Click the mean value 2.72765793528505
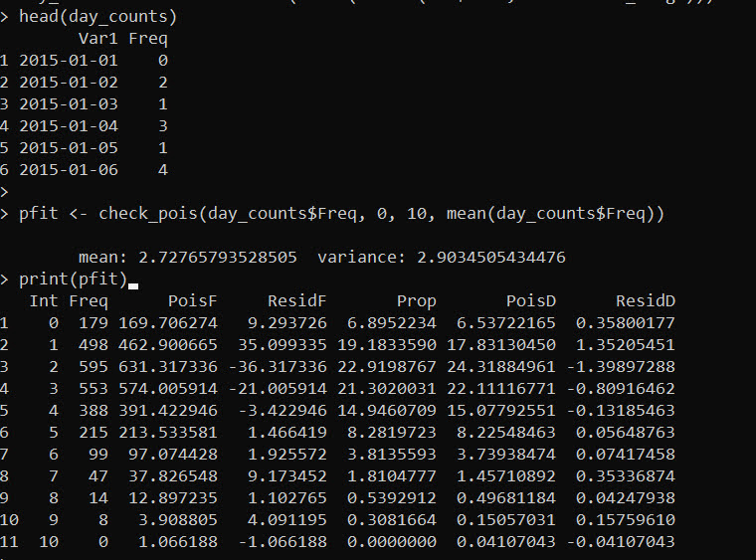Viewport: 756px width, 560px height. tap(218, 258)
